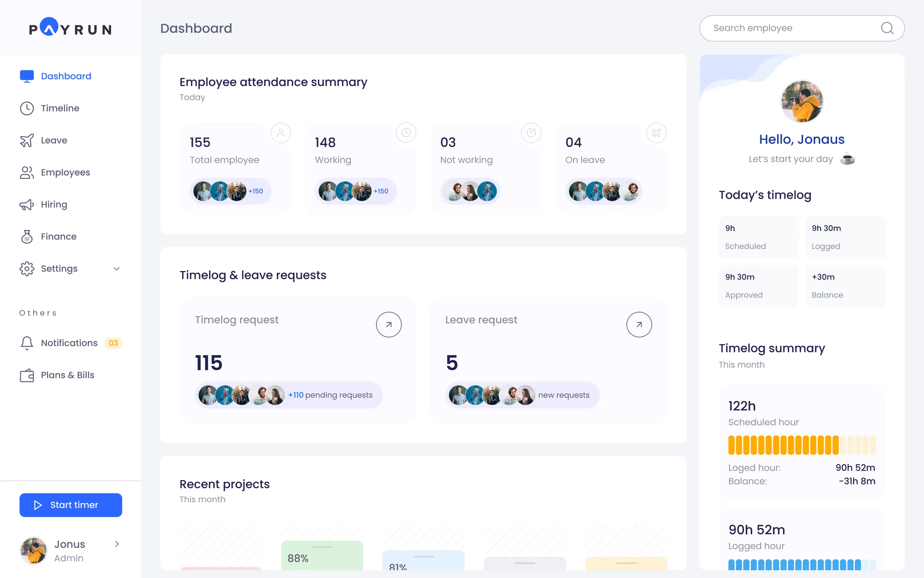Click the On leave airplane icon

[x=656, y=132]
